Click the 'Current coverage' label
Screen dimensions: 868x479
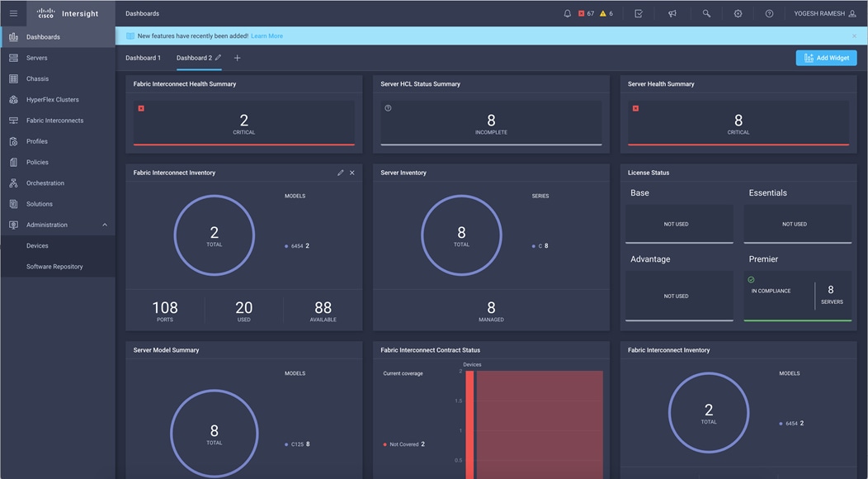[403, 373]
